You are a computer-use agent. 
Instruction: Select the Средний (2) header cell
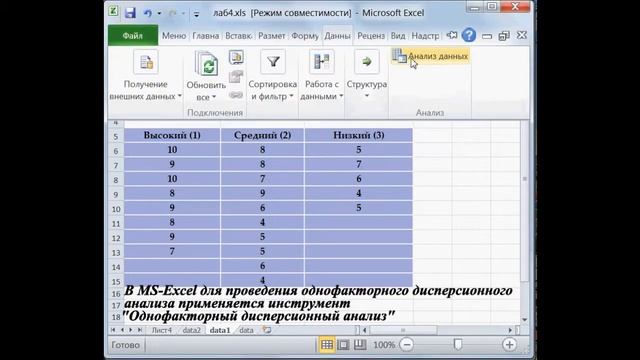coord(262,136)
